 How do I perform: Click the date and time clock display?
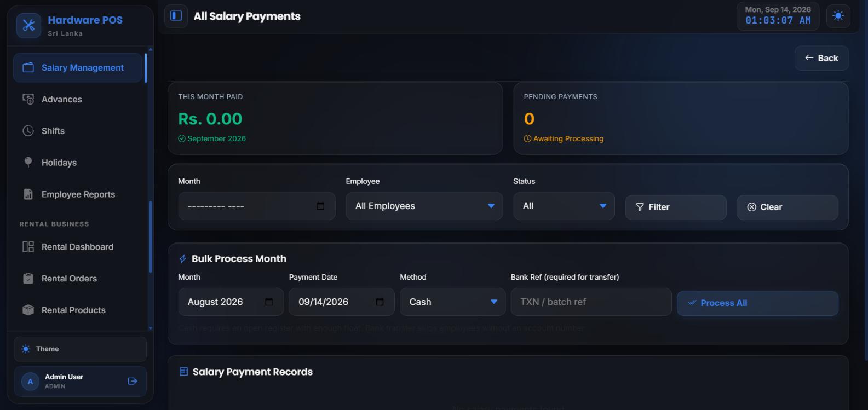click(x=778, y=16)
